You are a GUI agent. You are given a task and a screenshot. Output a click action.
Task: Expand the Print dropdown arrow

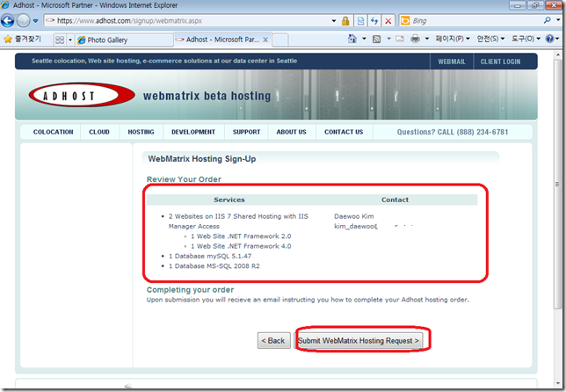427,39
